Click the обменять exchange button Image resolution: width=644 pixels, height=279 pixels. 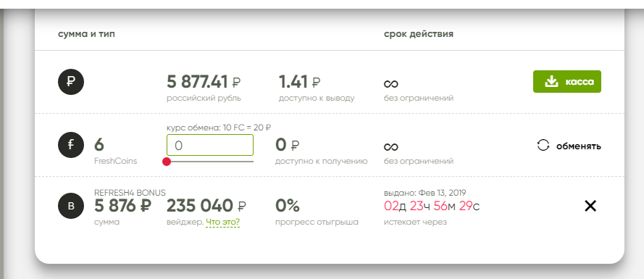[569, 146]
